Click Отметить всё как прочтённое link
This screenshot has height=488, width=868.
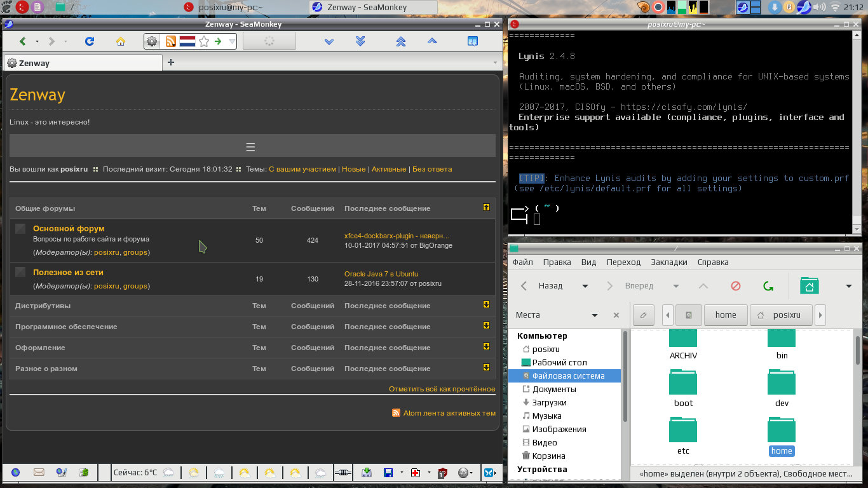coord(442,389)
